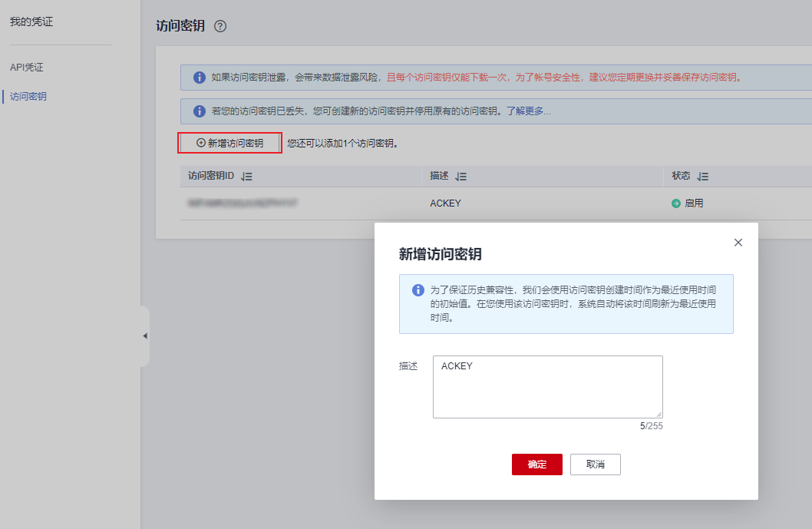Close the 新增访问密钥 dialog
812x529 pixels.
point(738,242)
